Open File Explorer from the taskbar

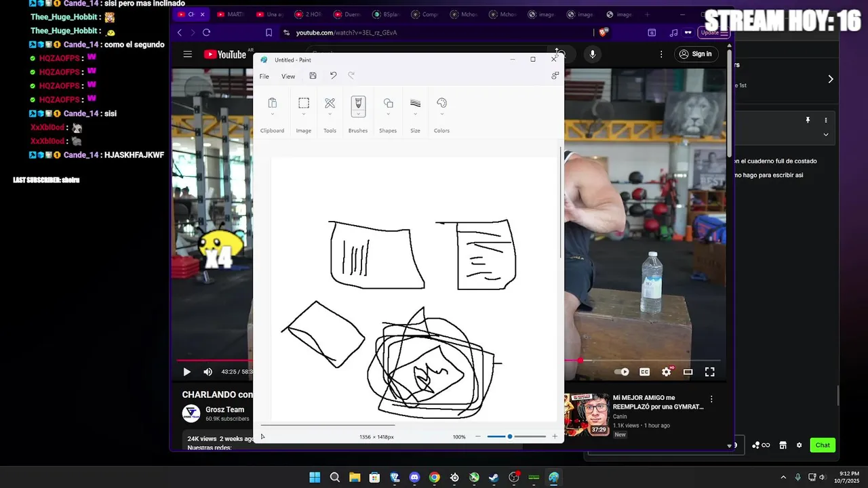pyautogui.click(x=355, y=477)
